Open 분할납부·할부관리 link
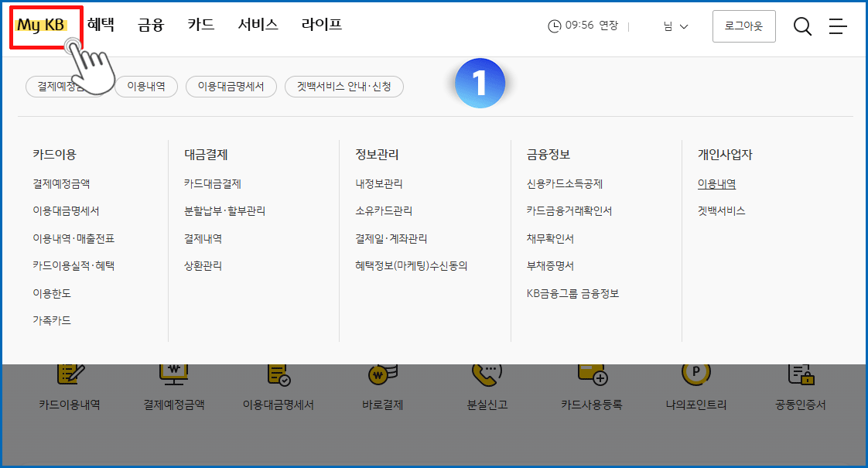The width and height of the screenshot is (868, 468). click(x=225, y=211)
